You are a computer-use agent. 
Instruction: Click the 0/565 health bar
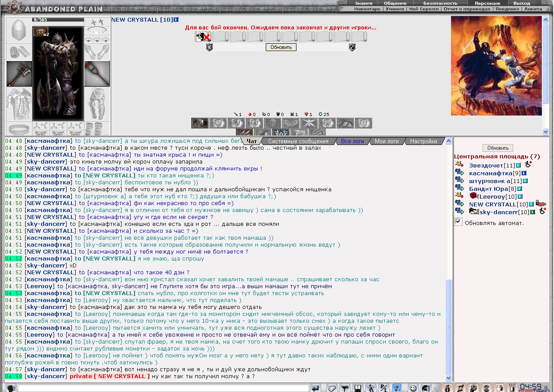[58, 19]
